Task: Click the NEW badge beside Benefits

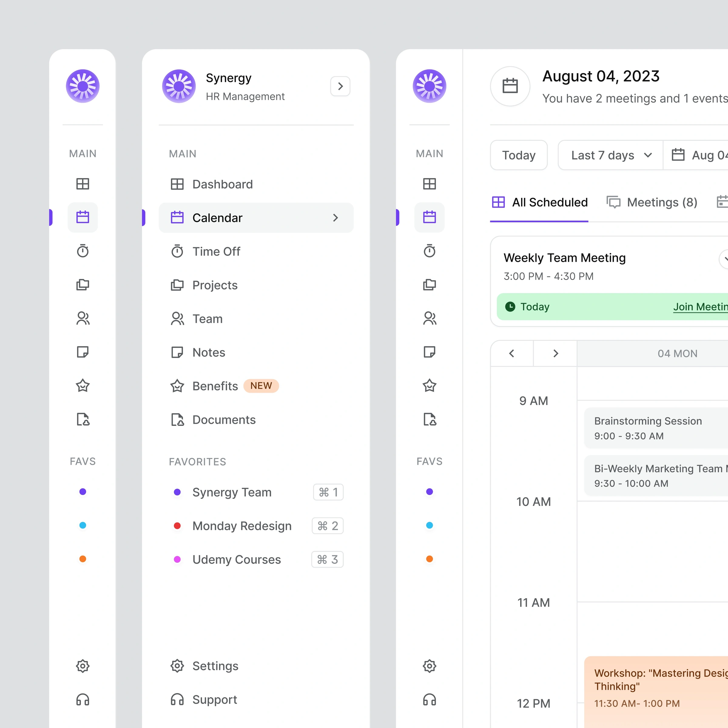Action: tap(261, 386)
